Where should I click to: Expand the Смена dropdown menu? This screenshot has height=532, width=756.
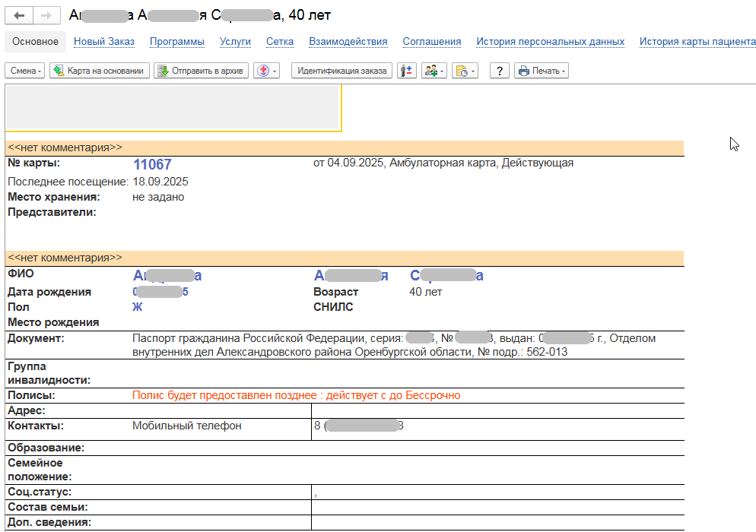(x=26, y=71)
